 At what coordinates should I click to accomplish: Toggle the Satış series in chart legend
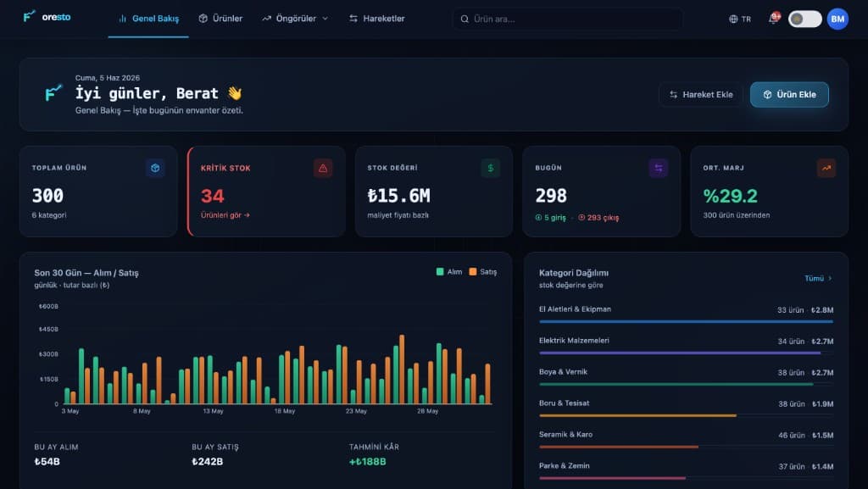482,271
